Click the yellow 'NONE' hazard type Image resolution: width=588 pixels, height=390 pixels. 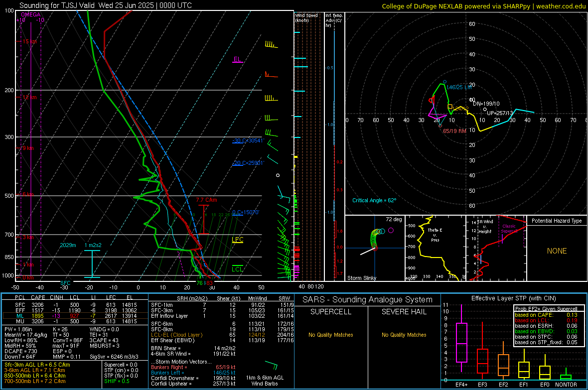click(x=557, y=251)
